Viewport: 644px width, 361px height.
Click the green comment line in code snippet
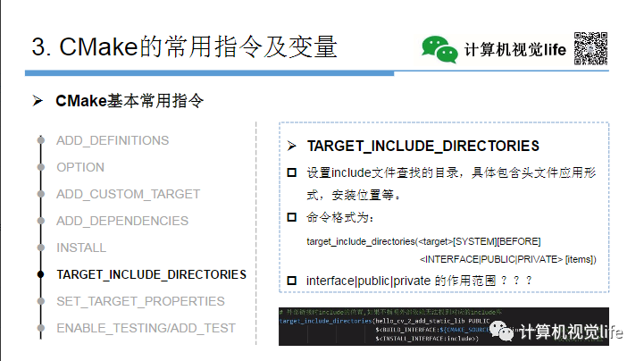point(390,312)
